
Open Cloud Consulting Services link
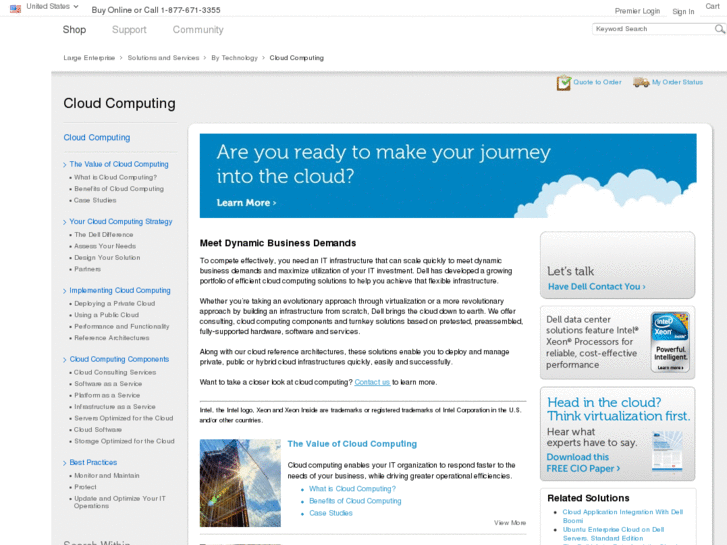[115, 372]
